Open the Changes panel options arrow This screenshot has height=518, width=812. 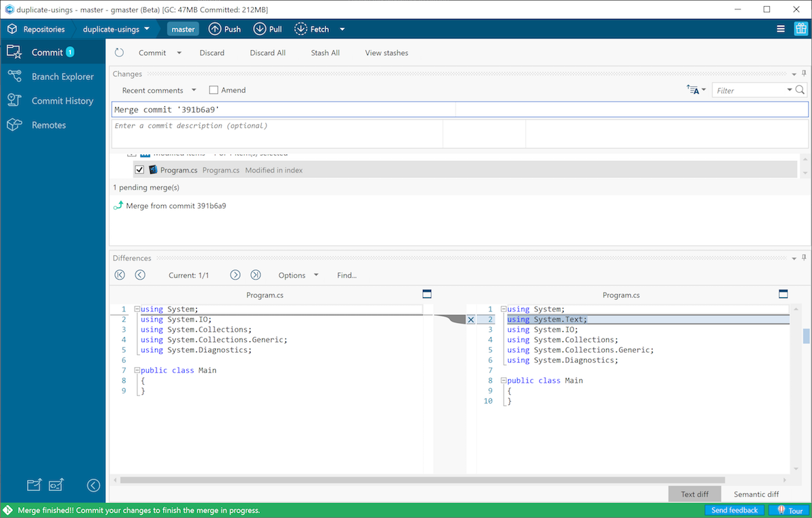(794, 74)
